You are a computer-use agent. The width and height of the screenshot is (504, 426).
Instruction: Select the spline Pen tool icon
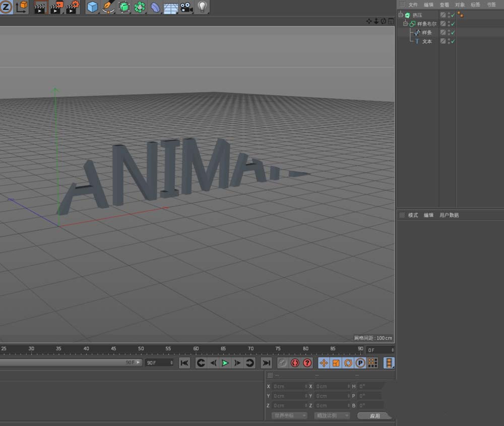(108, 7)
